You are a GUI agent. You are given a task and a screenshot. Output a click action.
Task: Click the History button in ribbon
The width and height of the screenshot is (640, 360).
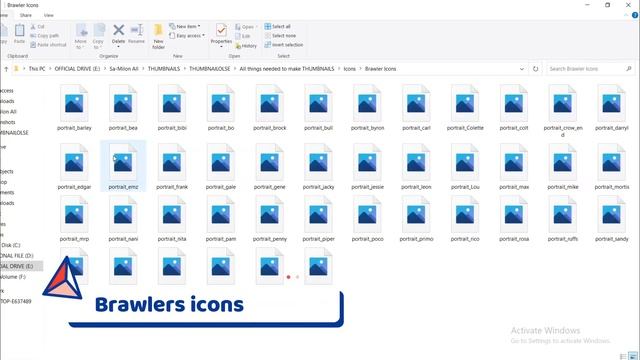pos(246,46)
